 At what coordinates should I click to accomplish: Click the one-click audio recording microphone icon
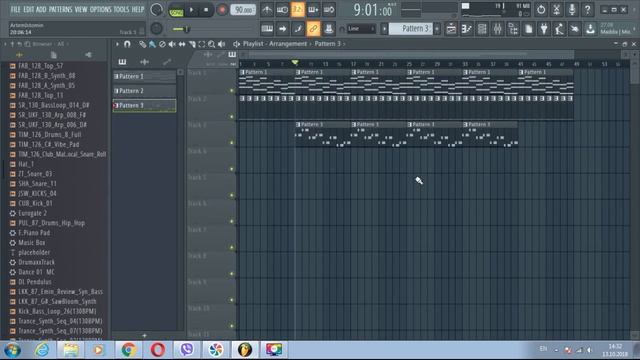pyautogui.click(x=572, y=9)
